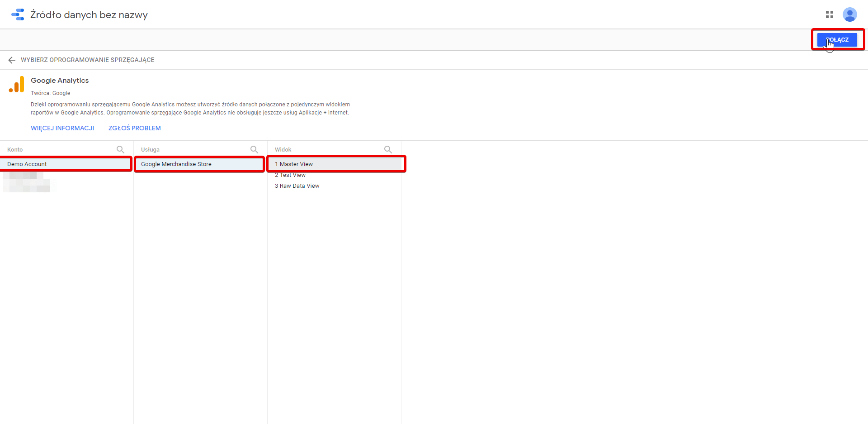Open the user account avatar
Screen dimensions: 868x424
(x=850, y=14)
